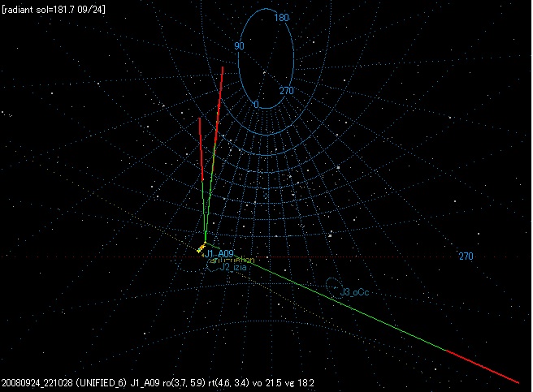Select the '180' label on the ellipse

point(281,18)
